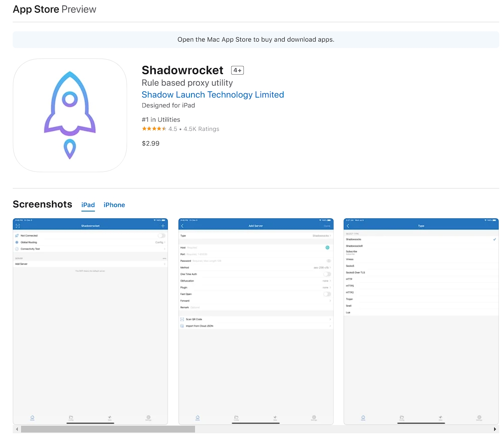The width and height of the screenshot is (504, 448).
Task: Click QR scan icon in first screenshot header
Action: pos(17,226)
